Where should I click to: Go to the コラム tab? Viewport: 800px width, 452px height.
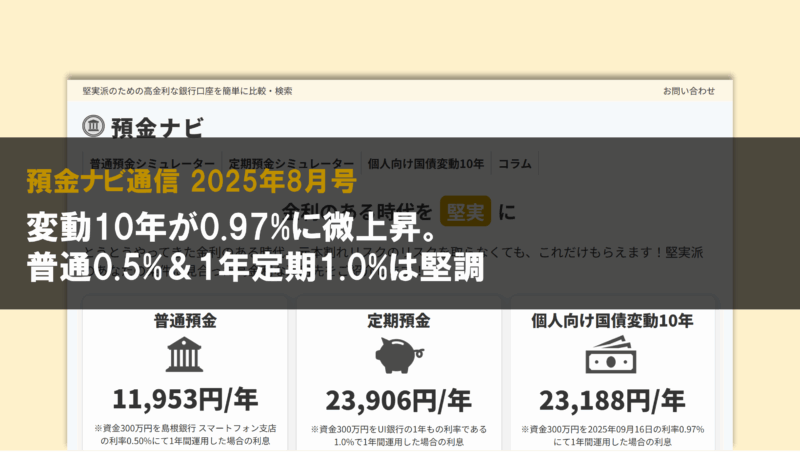point(515,163)
